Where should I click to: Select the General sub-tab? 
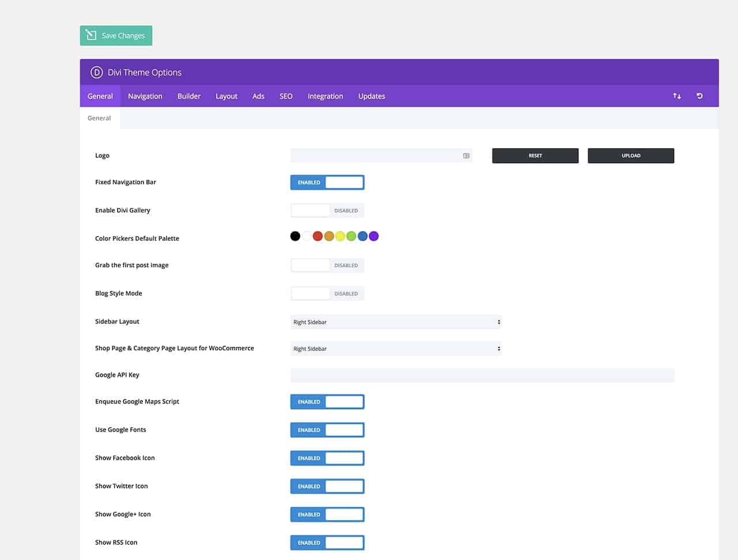99,118
